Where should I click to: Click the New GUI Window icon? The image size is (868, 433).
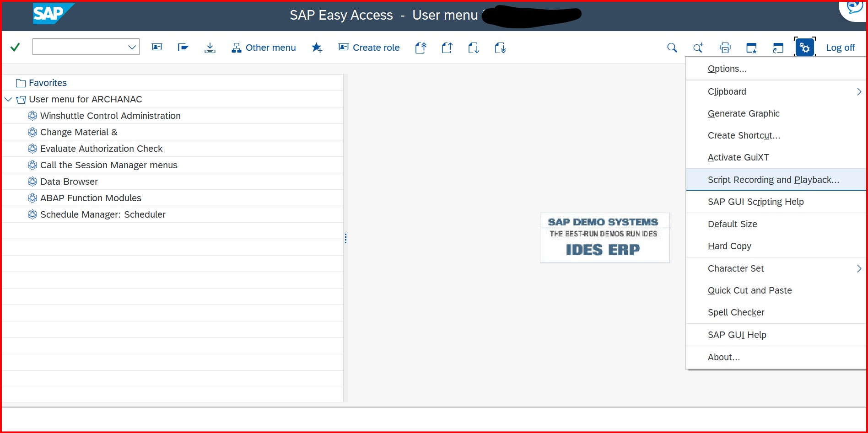(x=751, y=48)
